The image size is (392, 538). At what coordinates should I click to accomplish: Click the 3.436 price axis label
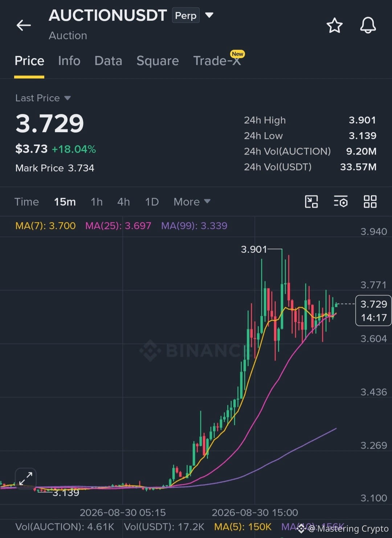pos(373,392)
